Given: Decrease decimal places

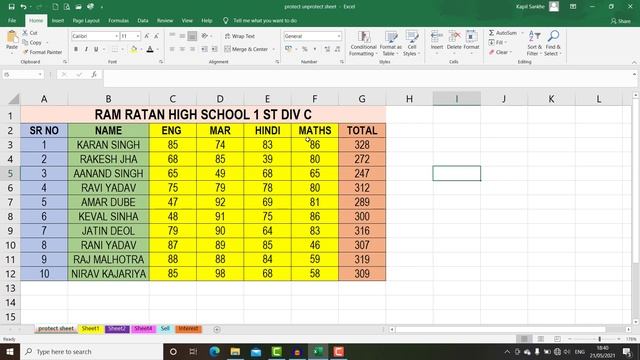Looking at the screenshot, I should [337, 49].
